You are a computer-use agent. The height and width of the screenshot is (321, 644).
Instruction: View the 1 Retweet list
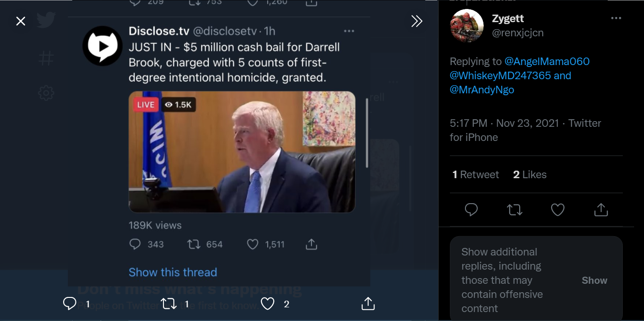(x=475, y=175)
